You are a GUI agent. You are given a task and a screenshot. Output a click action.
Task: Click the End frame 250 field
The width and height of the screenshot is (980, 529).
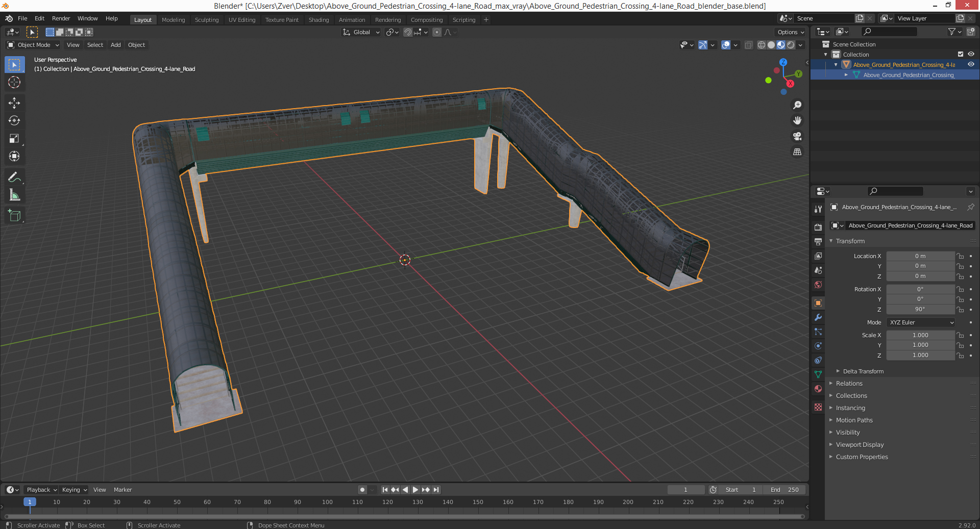785,490
